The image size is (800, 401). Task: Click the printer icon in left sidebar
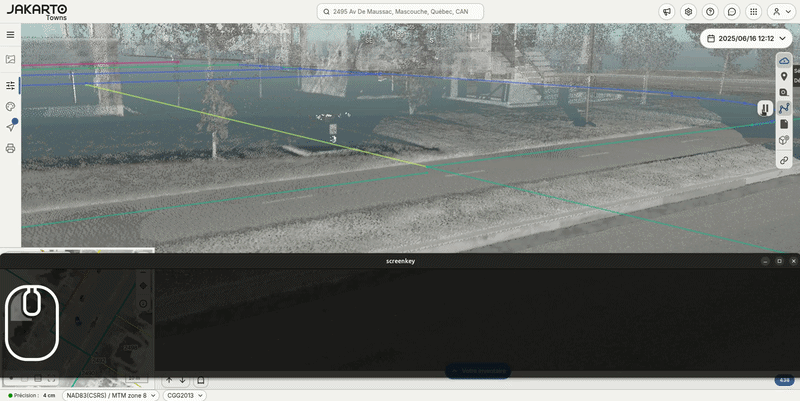click(x=10, y=148)
